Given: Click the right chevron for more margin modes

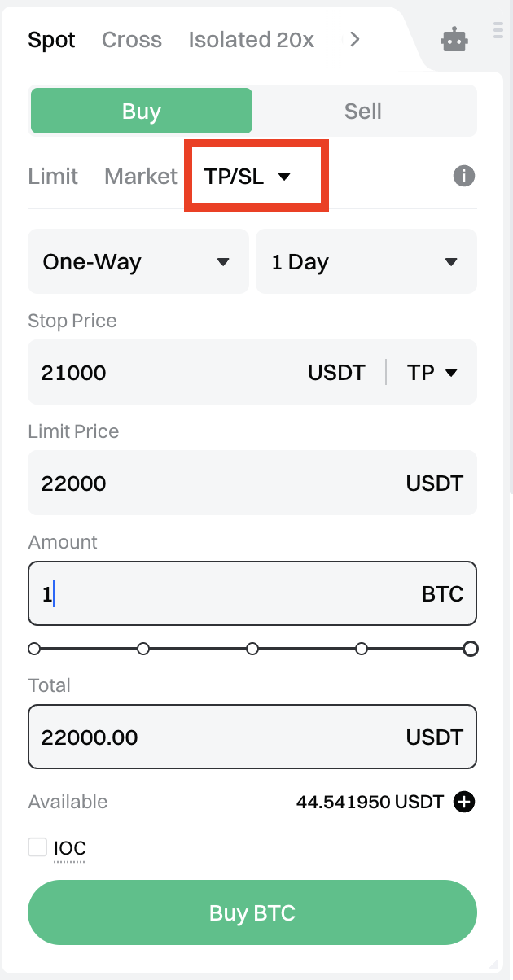Looking at the screenshot, I should pos(354,39).
